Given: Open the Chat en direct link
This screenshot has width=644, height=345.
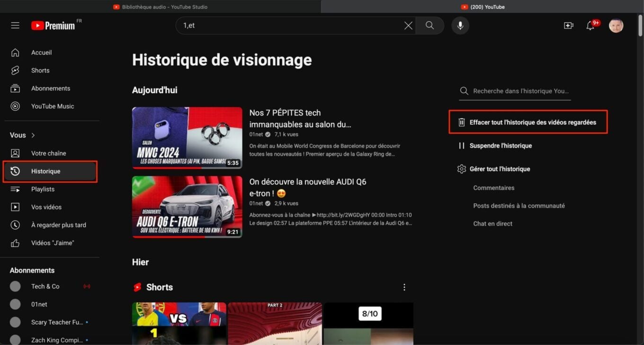Looking at the screenshot, I should [x=492, y=224].
